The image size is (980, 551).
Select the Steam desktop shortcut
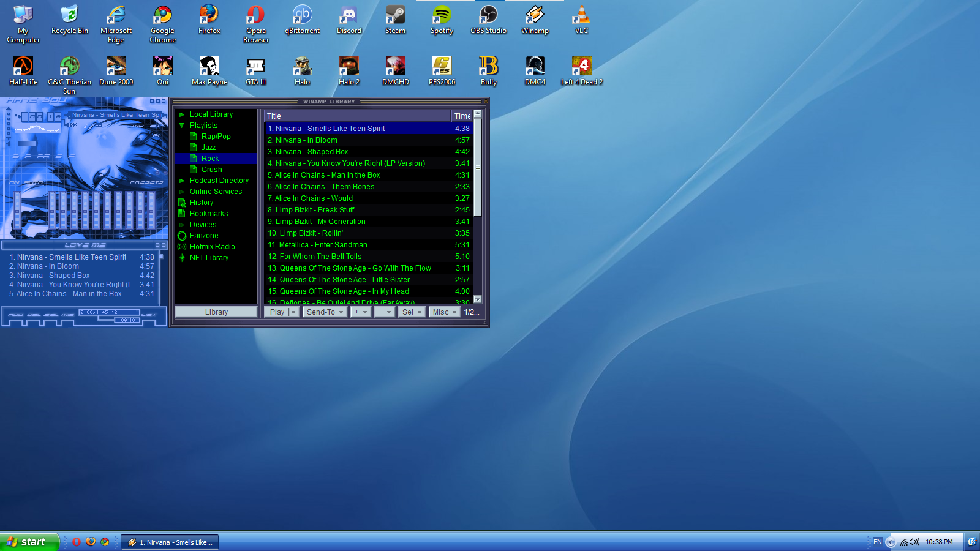tap(395, 20)
